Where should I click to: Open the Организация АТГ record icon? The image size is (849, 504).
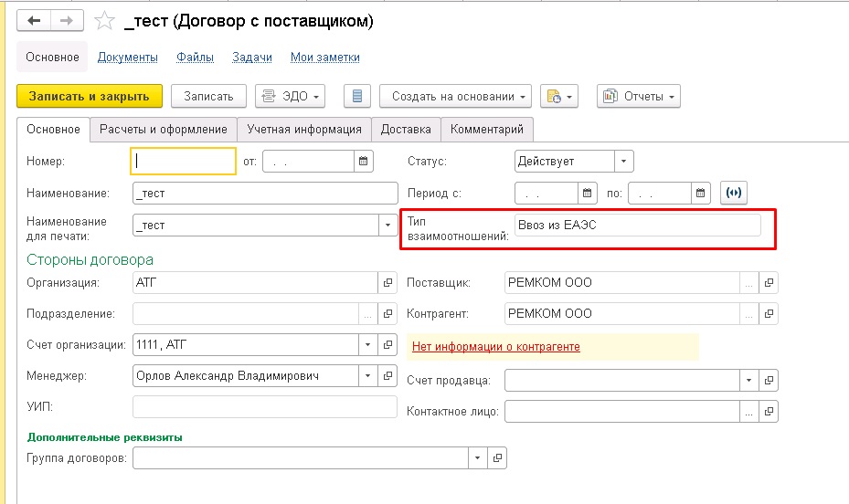coord(387,283)
